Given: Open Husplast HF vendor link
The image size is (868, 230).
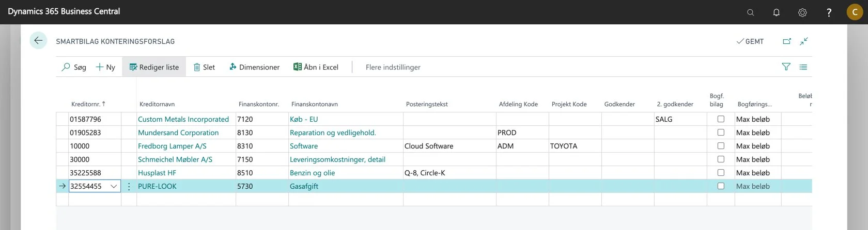Looking at the screenshot, I should pyautogui.click(x=157, y=173).
